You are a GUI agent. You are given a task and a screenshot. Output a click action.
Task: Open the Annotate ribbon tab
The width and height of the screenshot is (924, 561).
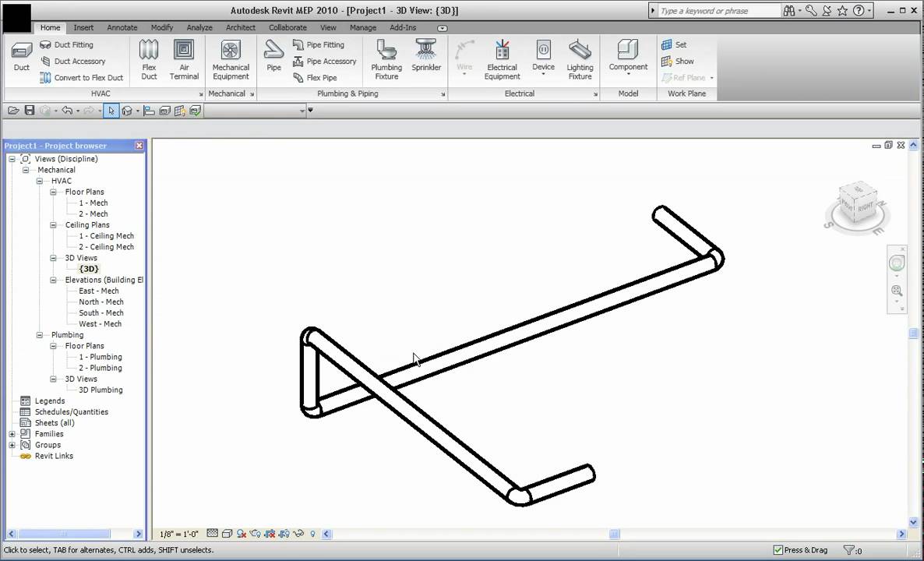tap(122, 27)
